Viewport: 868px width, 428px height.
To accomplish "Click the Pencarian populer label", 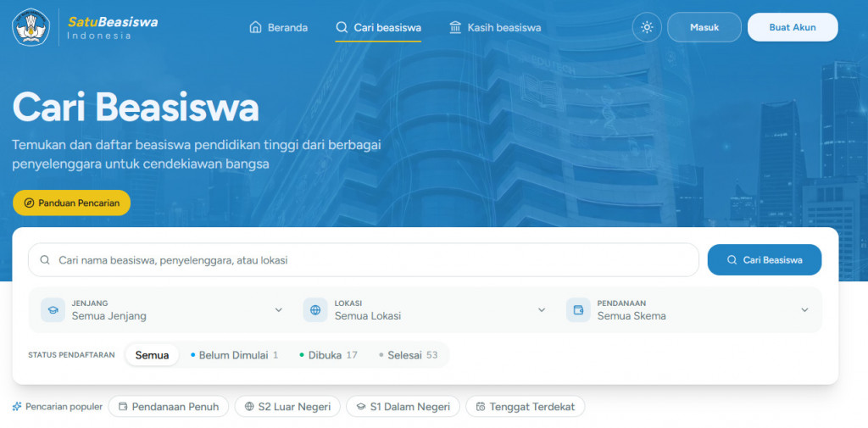I will coord(64,407).
